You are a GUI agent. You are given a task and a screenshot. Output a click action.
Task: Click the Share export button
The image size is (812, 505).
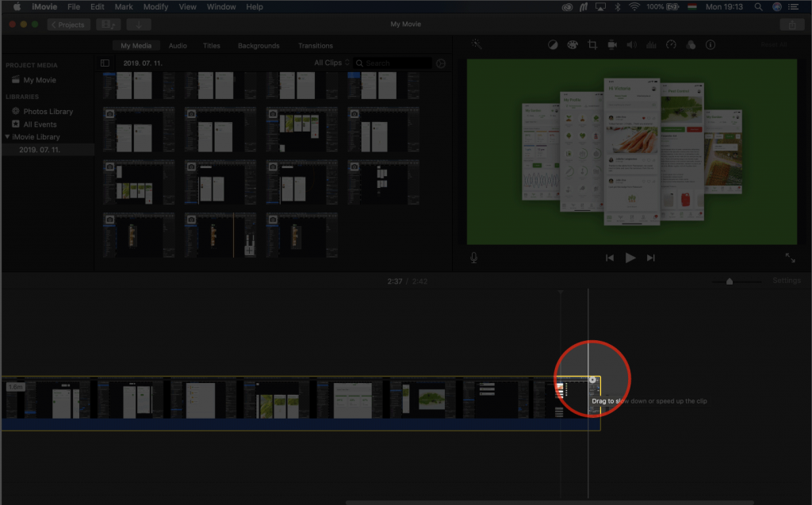tap(792, 25)
